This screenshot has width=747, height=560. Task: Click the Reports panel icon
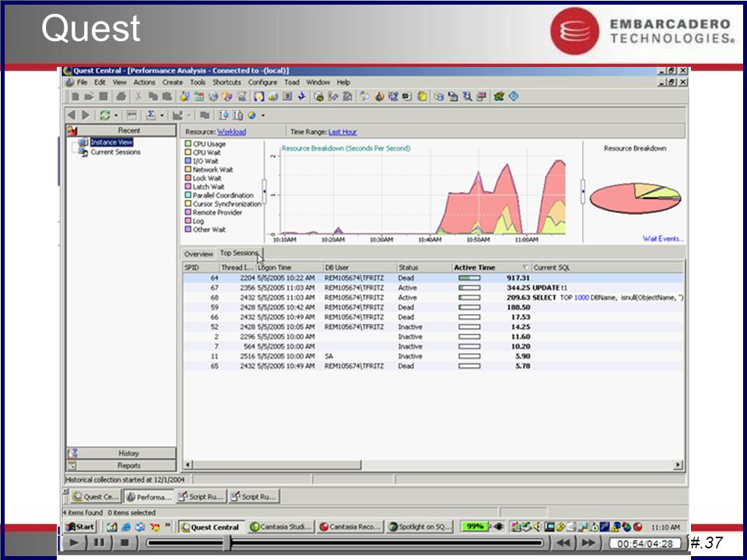(72, 466)
